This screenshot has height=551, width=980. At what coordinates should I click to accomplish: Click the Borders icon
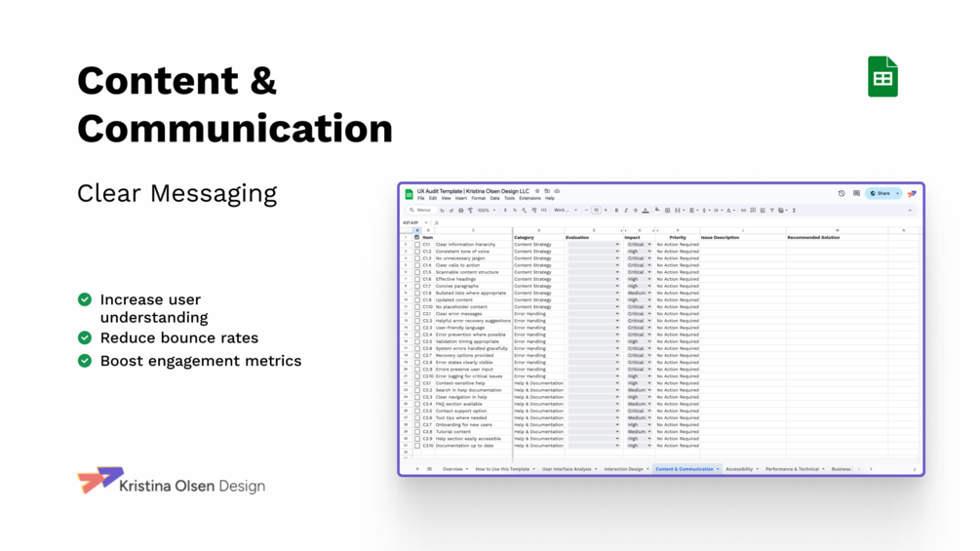[x=668, y=210]
